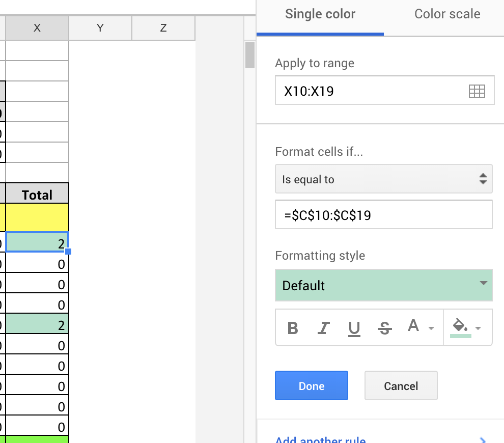Click the Total header cell

[37, 195]
